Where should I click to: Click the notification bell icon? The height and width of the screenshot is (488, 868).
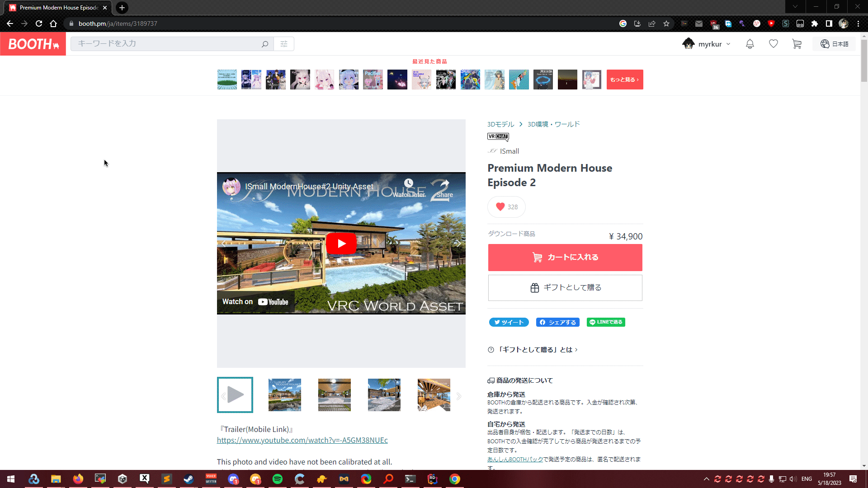click(x=750, y=44)
